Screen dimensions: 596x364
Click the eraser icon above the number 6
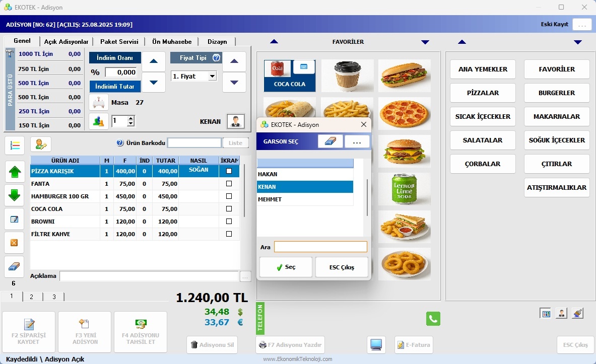(14, 267)
